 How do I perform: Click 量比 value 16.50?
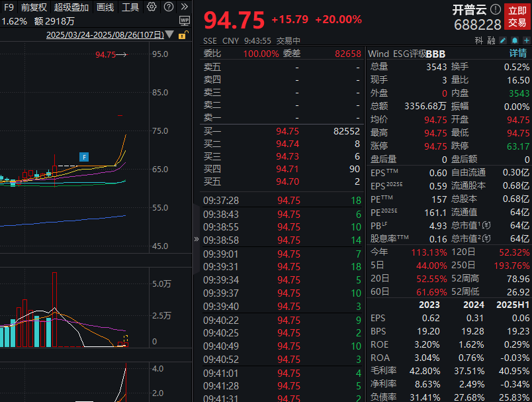[518, 80]
